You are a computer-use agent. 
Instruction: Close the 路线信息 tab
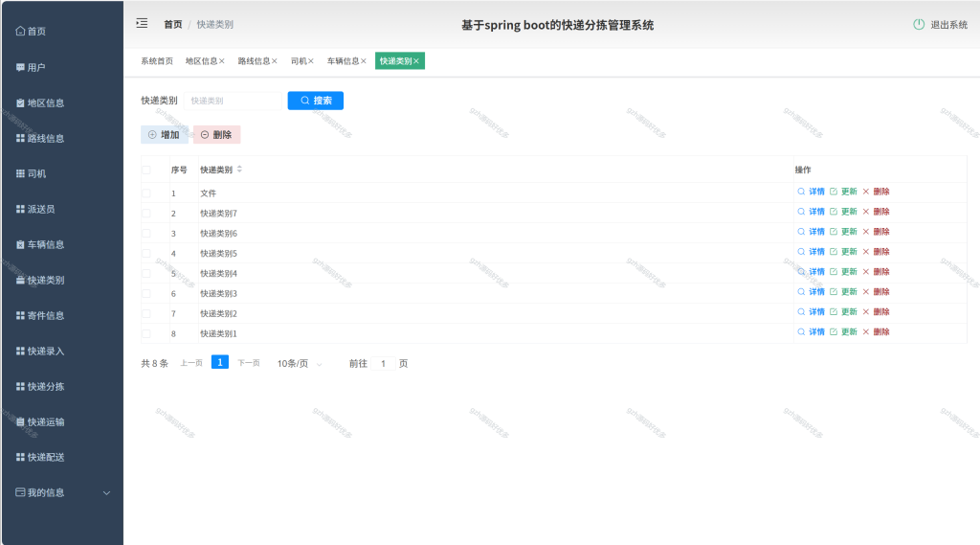click(x=275, y=61)
